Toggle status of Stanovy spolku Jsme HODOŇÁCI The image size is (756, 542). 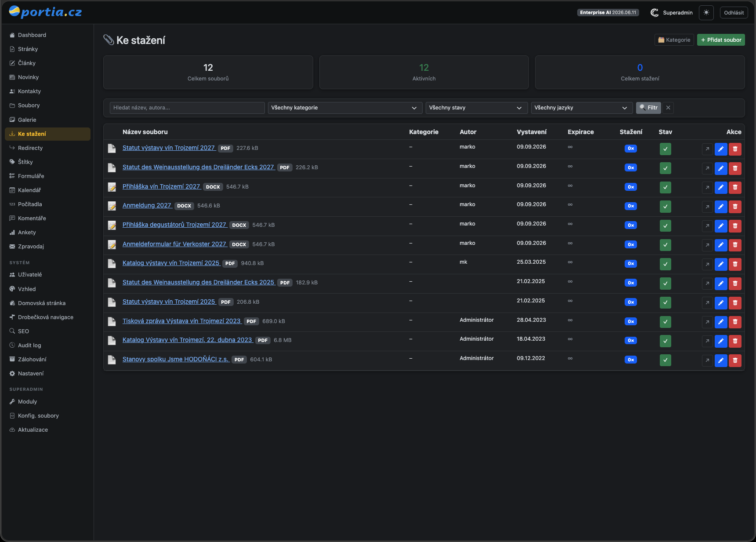pos(666,360)
